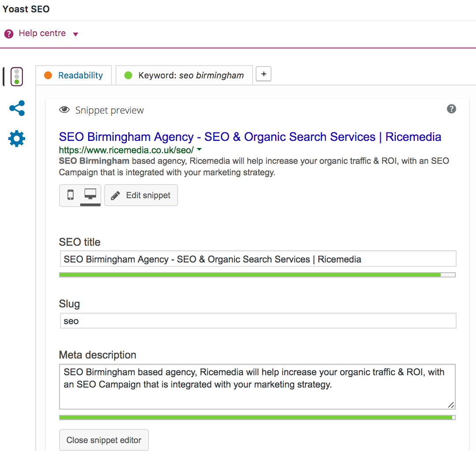Screen dimensions: 476x451
Task: Click the Slug label
Action: tap(70, 303)
